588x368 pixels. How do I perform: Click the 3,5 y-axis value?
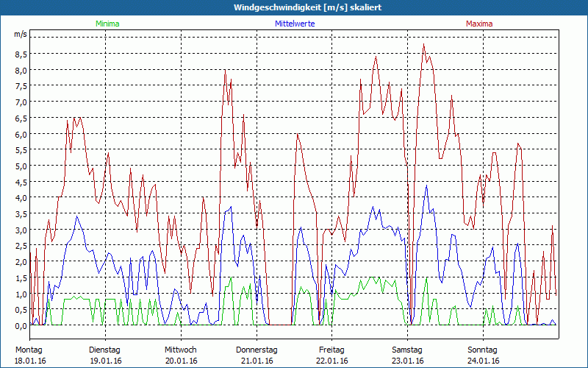click(21, 214)
